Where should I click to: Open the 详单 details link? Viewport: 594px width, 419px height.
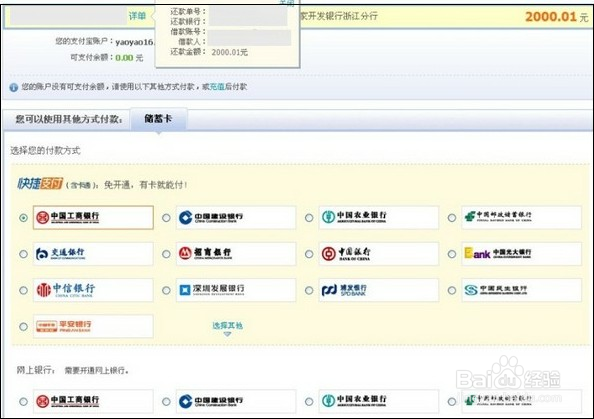[x=137, y=16]
